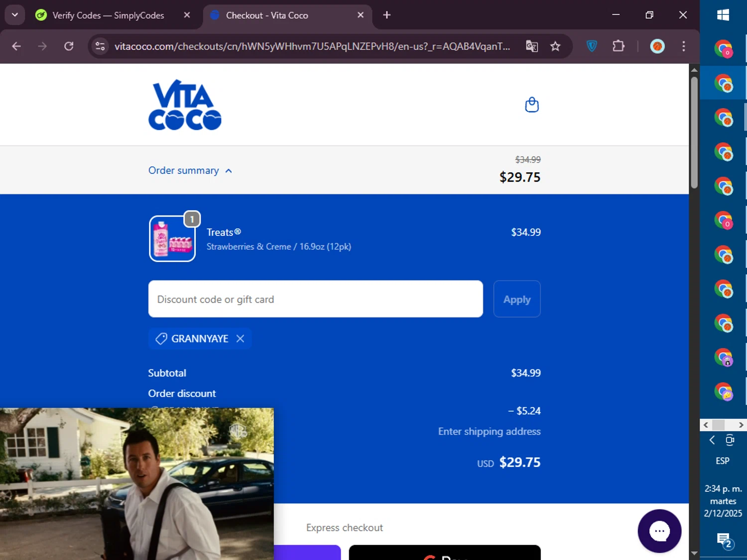Click the page vertical scrollbar thumb
The height and width of the screenshot is (560, 747).
coord(694,132)
